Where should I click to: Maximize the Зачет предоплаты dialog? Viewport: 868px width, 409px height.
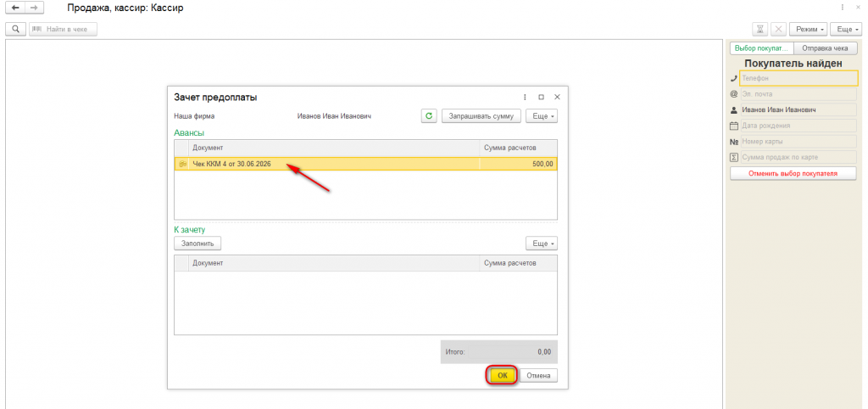(541, 97)
